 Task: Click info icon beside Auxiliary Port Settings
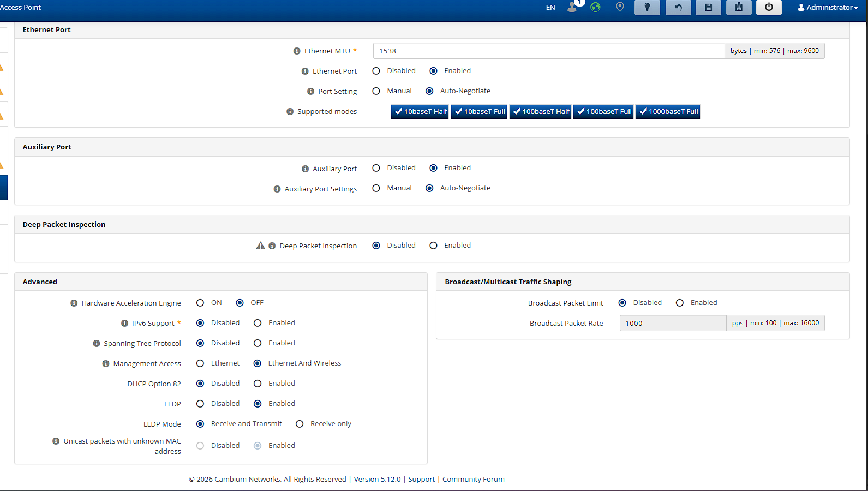point(277,189)
